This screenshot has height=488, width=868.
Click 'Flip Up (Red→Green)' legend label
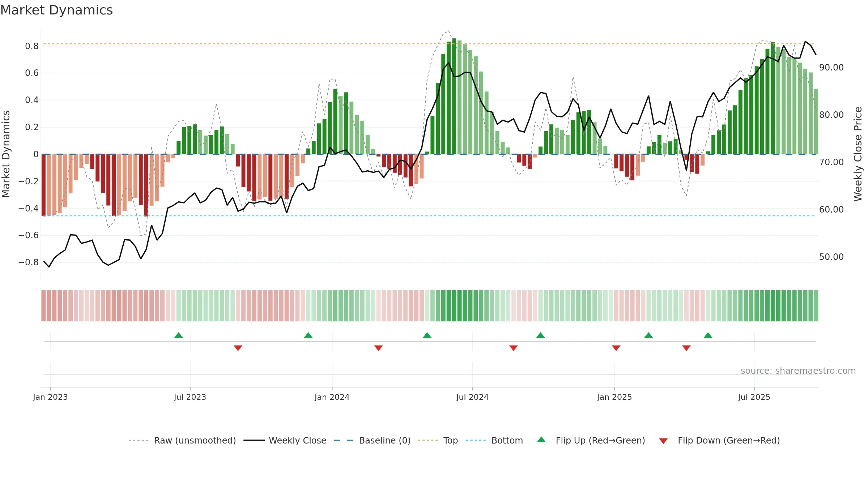(600, 440)
